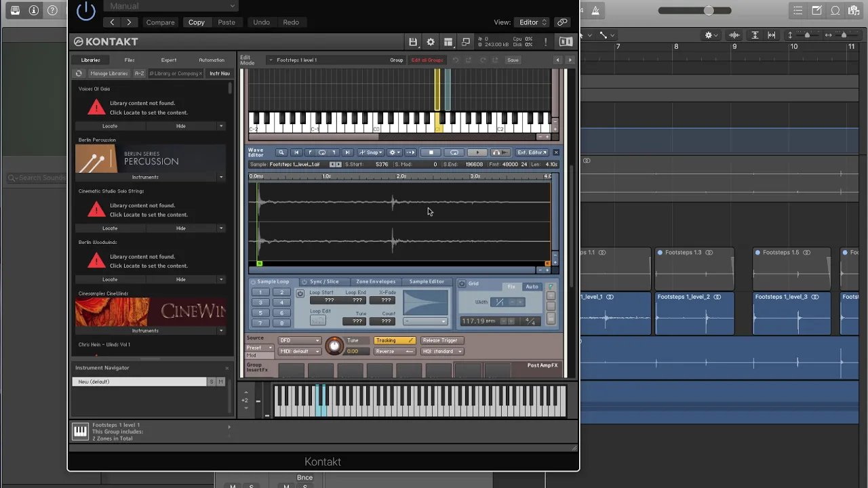Jump to sample end in wave editor
Image resolution: width=868 pixels, height=488 pixels.
[347, 152]
